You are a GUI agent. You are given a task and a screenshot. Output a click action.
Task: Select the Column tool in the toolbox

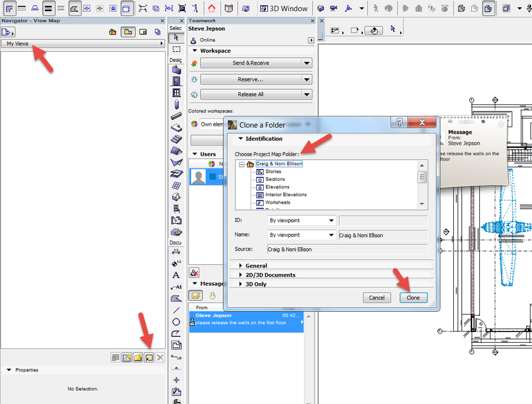coord(176,104)
